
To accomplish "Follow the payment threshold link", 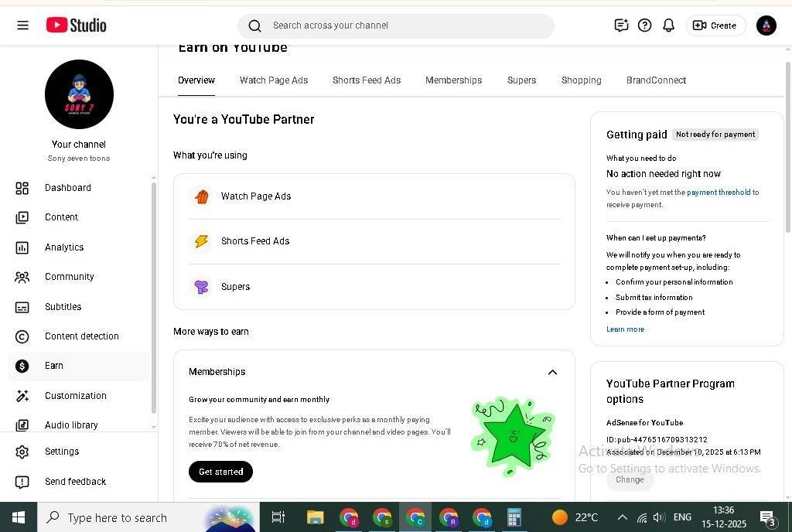I will pos(719,193).
